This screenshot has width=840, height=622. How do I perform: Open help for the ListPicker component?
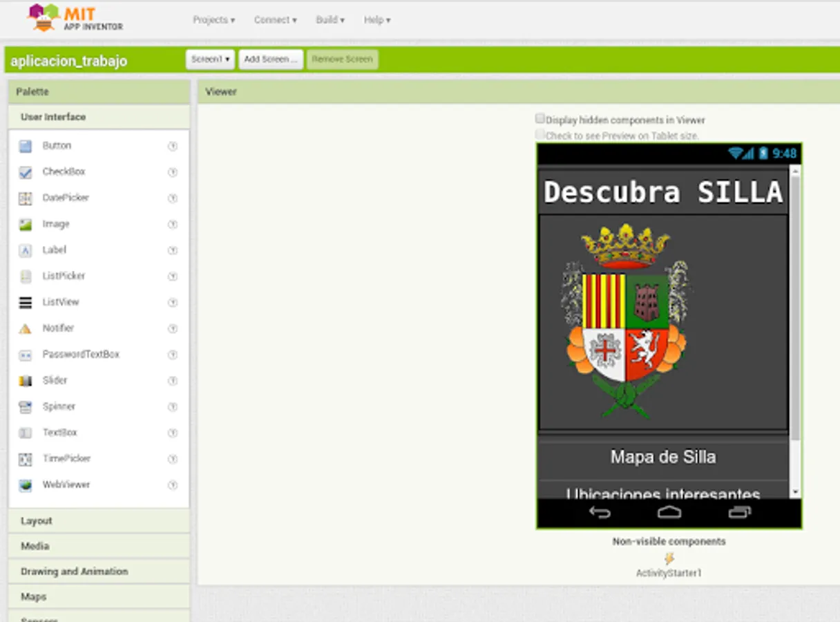[173, 276]
